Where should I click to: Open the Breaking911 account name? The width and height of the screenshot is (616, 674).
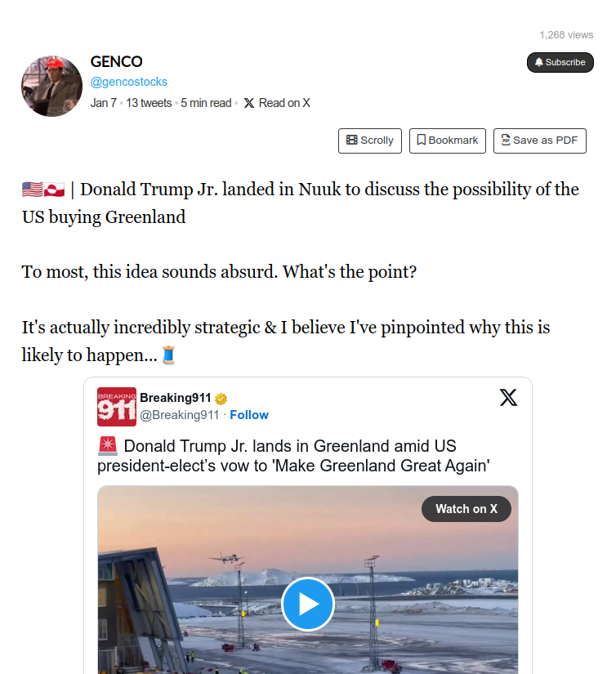[x=176, y=398]
